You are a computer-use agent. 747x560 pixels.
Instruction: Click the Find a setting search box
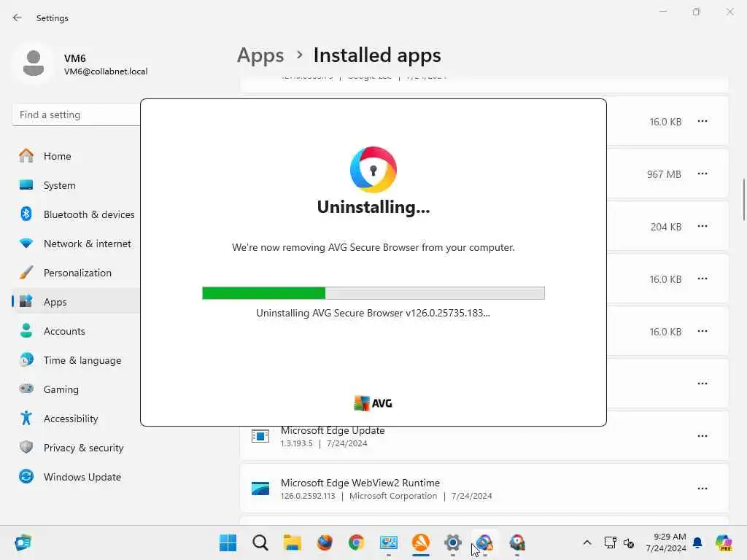pos(76,114)
